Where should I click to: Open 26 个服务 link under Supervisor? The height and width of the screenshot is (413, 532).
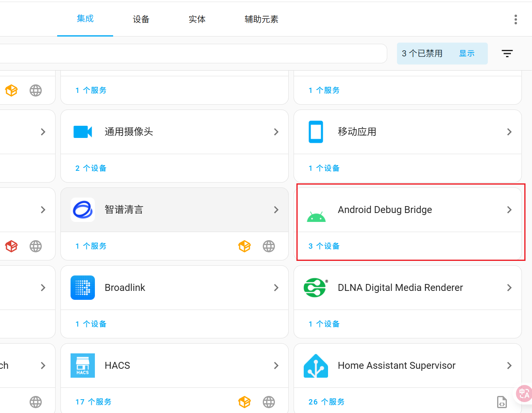pos(326,402)
